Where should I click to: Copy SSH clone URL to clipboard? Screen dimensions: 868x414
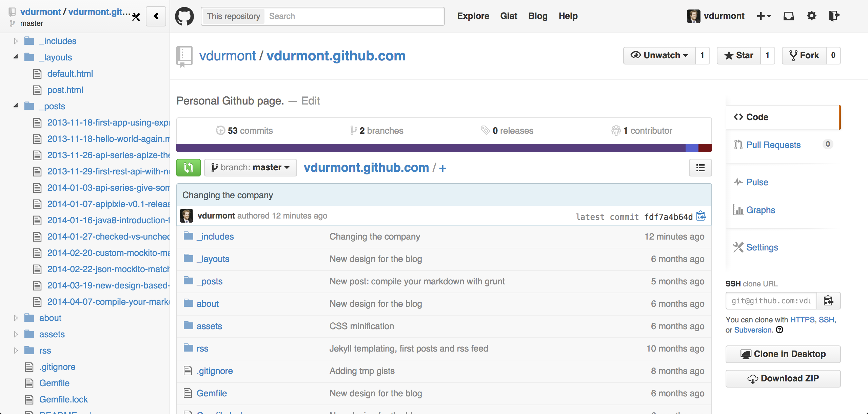(828, 301)
